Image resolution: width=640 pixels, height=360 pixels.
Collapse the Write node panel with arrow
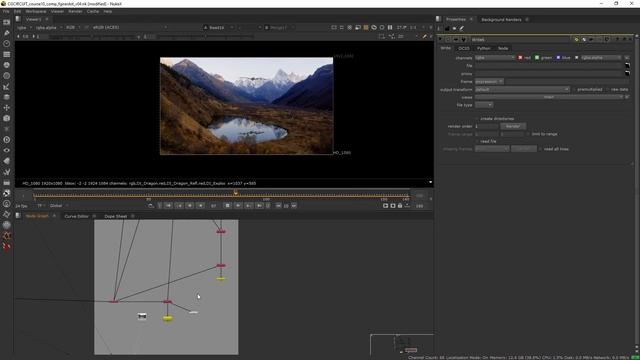[440, 40]
